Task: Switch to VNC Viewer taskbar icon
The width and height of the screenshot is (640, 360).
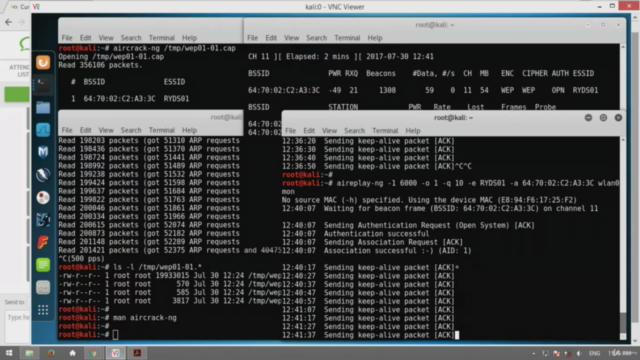Action: pos(116,353)
